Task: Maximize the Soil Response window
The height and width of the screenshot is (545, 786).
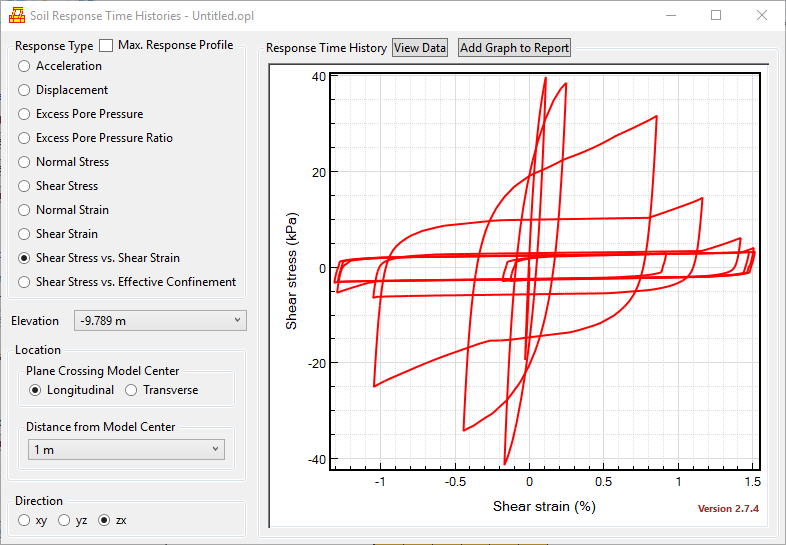Action: click(716, 16)
